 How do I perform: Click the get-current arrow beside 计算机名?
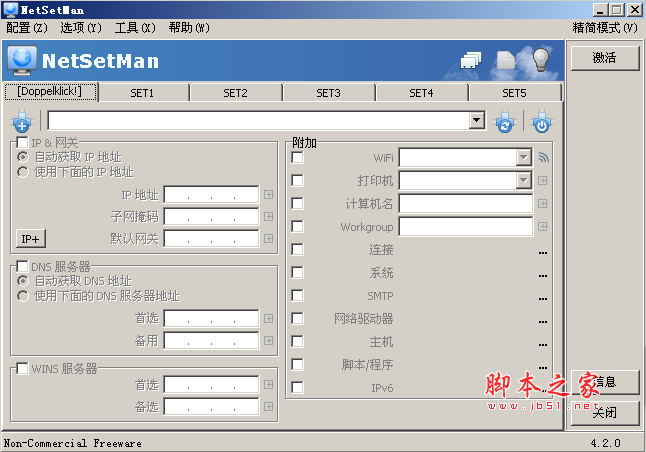pyautogui.click(x=543, y=204)
